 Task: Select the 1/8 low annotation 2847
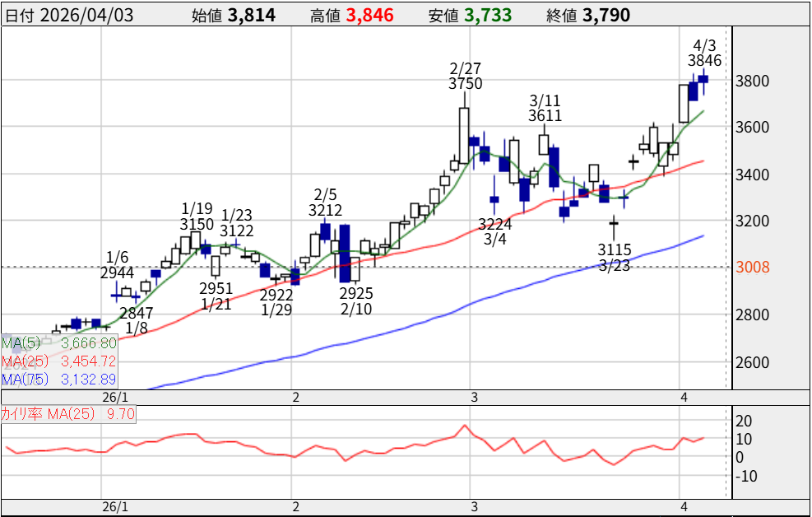point(136,313)
